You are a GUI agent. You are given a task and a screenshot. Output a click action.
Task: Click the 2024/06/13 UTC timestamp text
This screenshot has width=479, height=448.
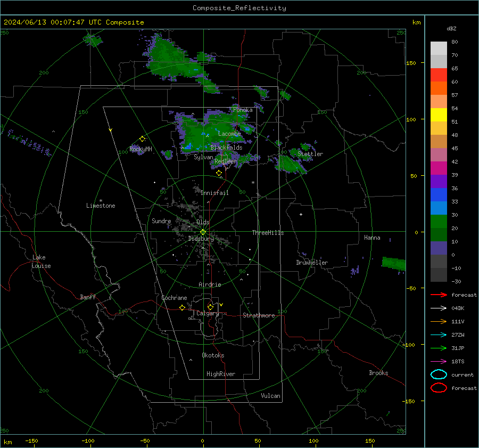click(73, 22)
